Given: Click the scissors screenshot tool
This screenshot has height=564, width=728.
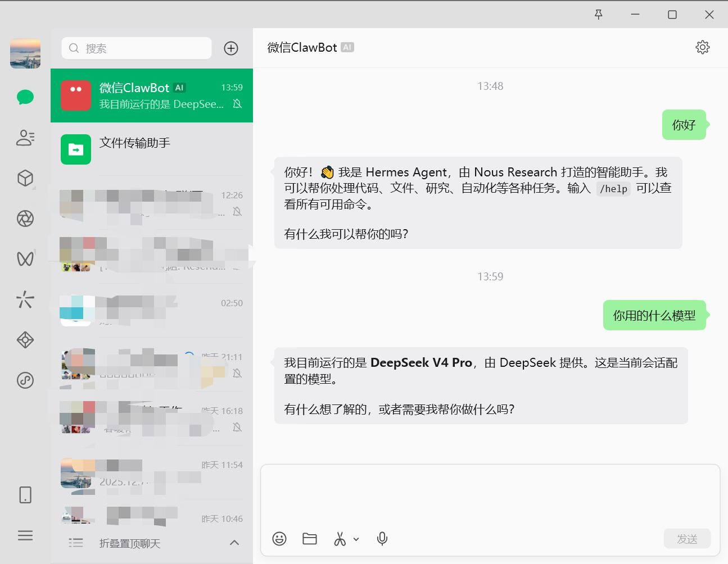Looking at the screenshot, I should click(340, 539).
